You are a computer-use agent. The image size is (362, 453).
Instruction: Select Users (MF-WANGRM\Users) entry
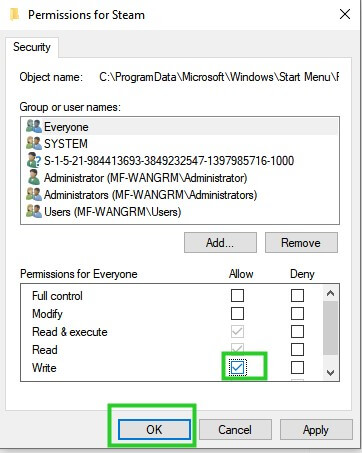(x=180, y=212)
